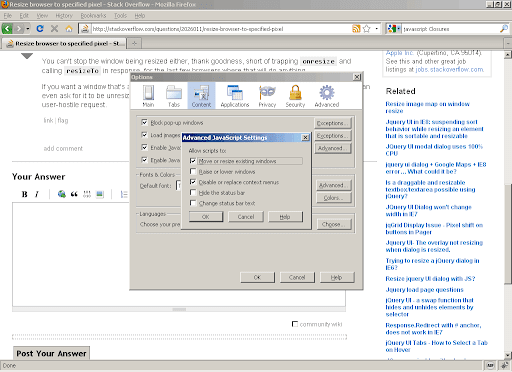This screenshot has height=372, width=512.
Task: Click the numbered list editor icon
Action: [x=124, y=194]
